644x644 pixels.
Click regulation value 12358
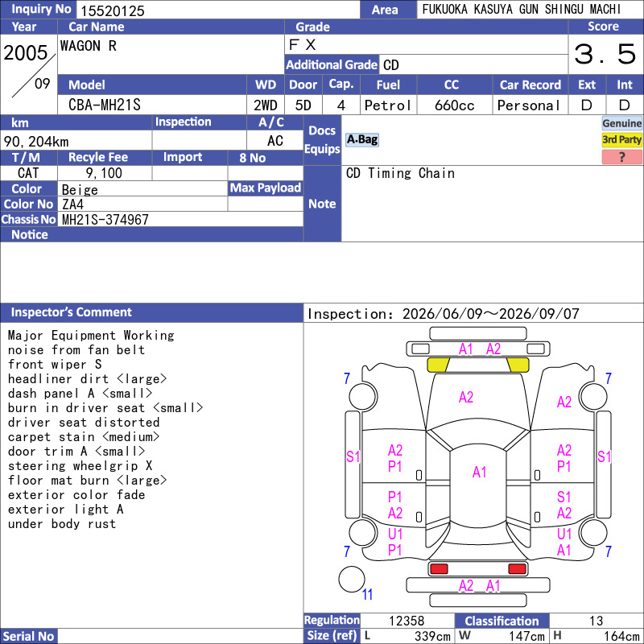click(407, 621)
